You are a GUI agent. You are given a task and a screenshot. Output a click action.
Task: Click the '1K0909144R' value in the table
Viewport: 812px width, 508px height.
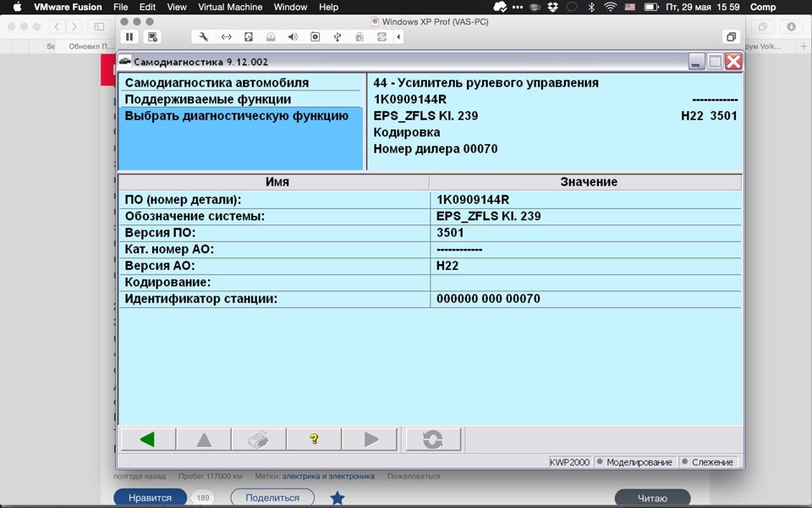[473, 200]
